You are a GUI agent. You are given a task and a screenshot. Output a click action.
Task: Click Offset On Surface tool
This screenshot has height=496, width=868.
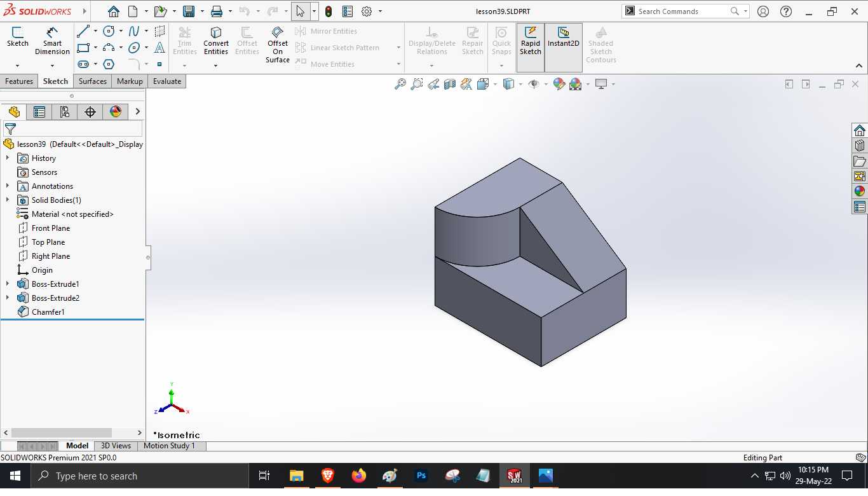pos(278,45)
